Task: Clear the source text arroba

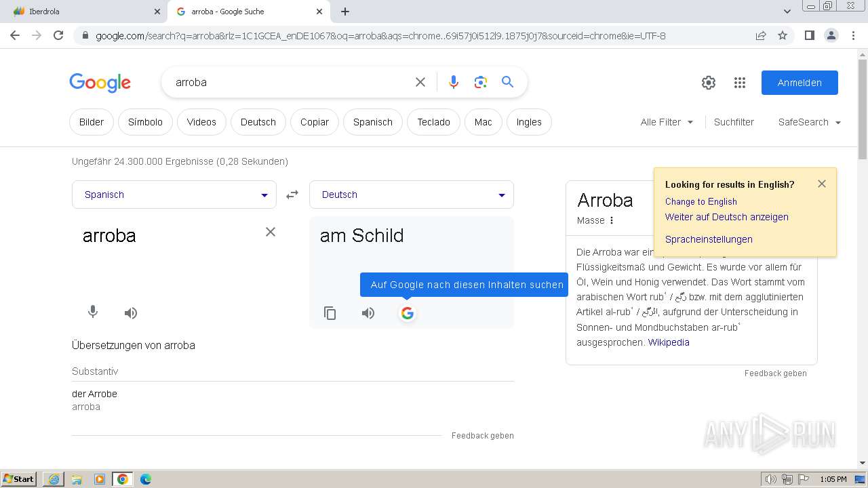Action: point(271,232)
